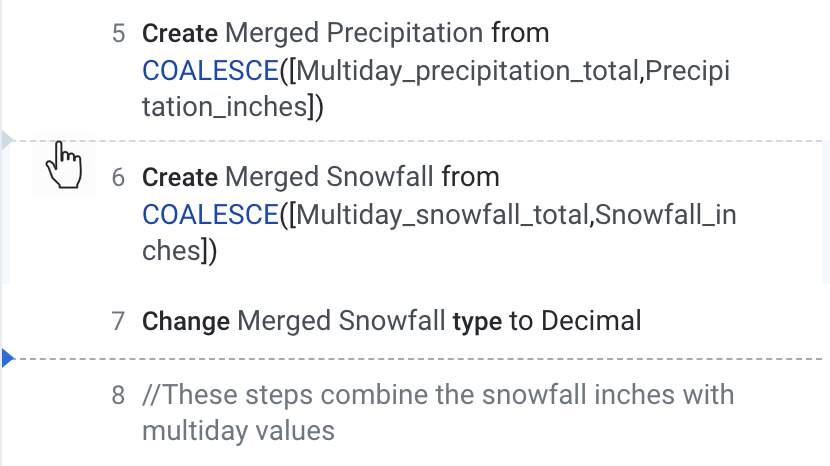Viewport: 830px width, 466px height.
Task: Select step number 8 in the recipe
Action: coord(119,395)
